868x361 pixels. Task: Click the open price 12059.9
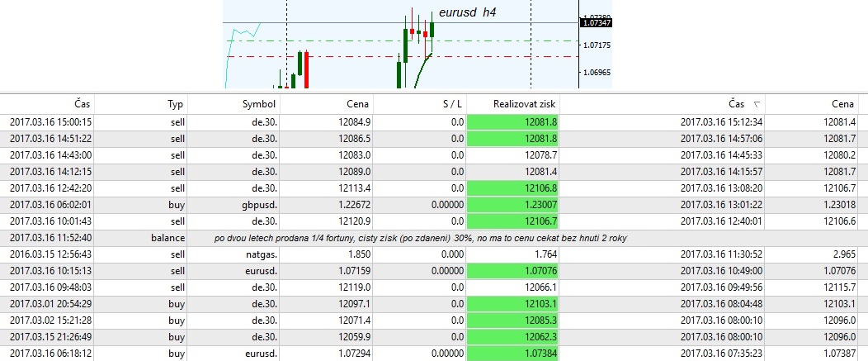click(x=355, y=337)
